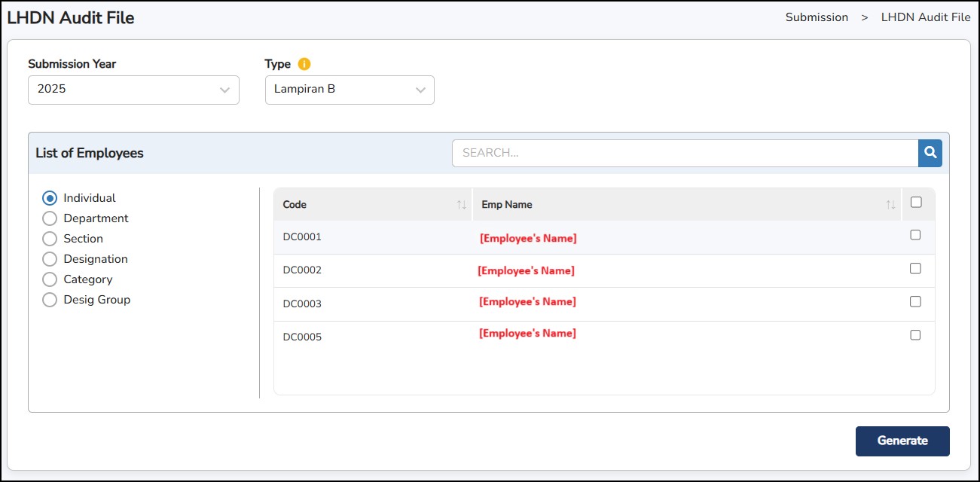Pick the Designation radio button
Screen dimensions: 980x482
[x=50, y=259]
